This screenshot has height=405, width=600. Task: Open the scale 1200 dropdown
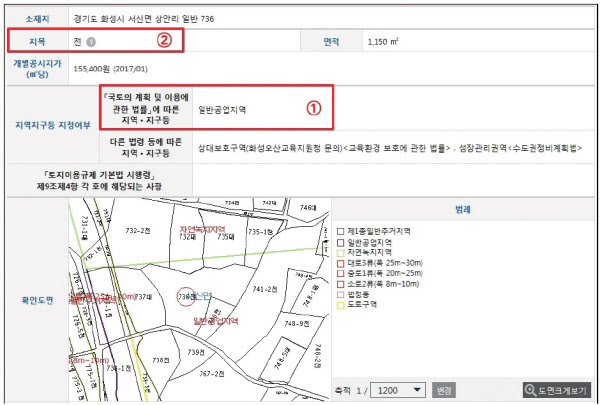[398, 390]
